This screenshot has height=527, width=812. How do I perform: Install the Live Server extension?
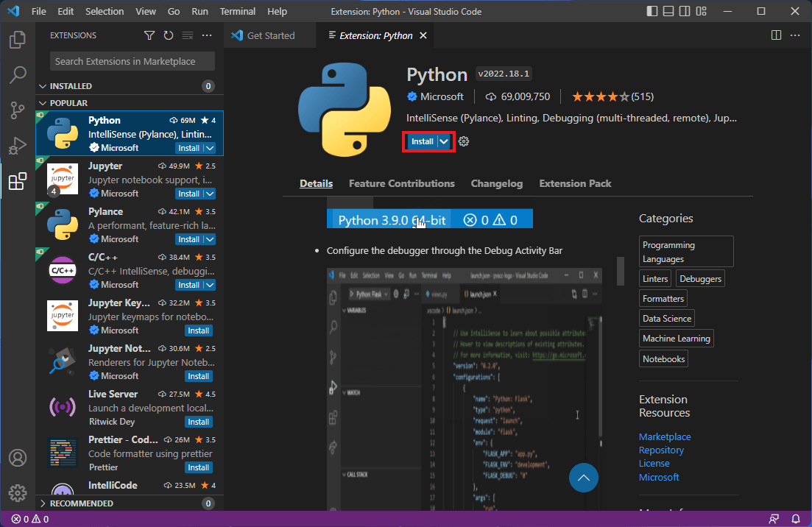(x=198, y=422)
